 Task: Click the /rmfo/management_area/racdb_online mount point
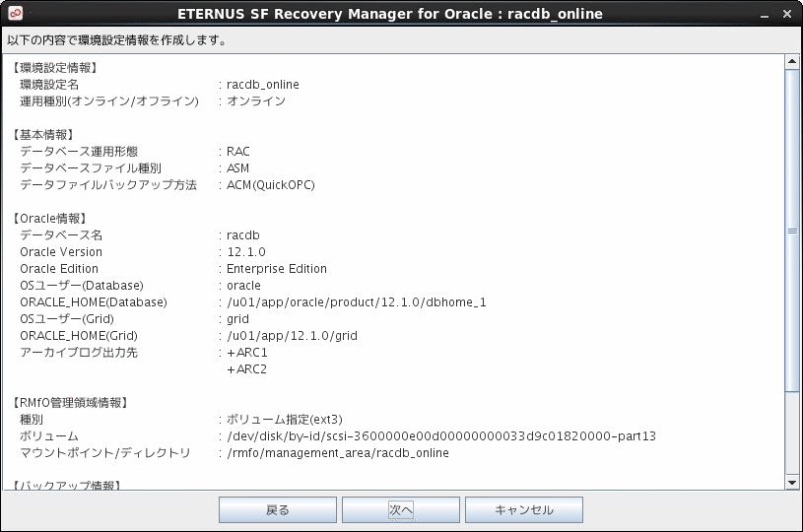pos(338,453)
